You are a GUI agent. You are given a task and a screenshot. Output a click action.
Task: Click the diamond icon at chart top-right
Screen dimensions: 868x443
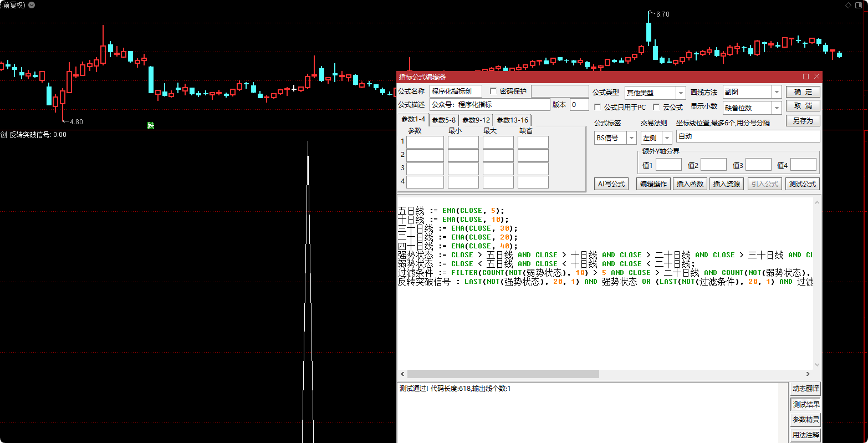click(x=848, y=5)
